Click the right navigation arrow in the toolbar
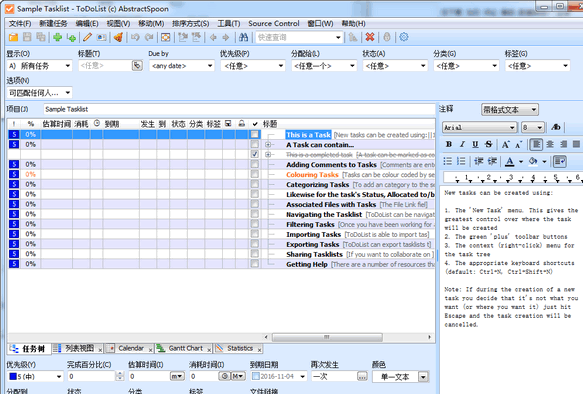This screenshot has height=394, width=583. click(x=226, y=37)
